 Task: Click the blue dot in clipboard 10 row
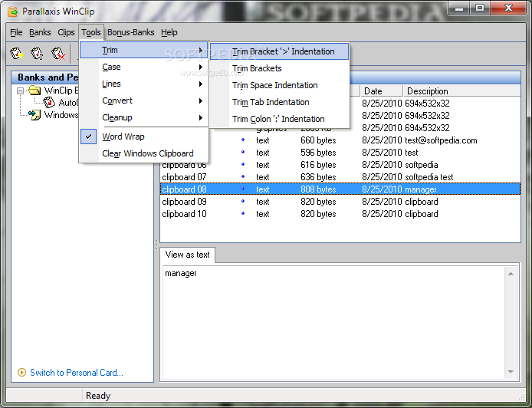pos(243,213)
